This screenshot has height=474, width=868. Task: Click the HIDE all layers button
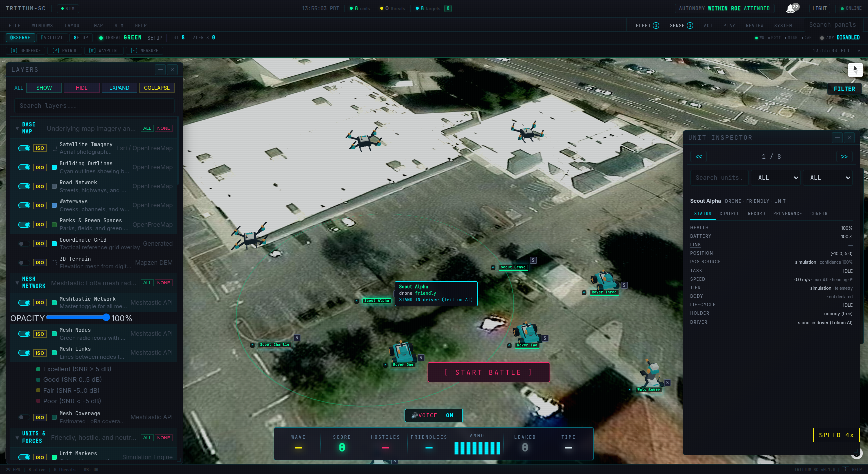click(82, 88)
